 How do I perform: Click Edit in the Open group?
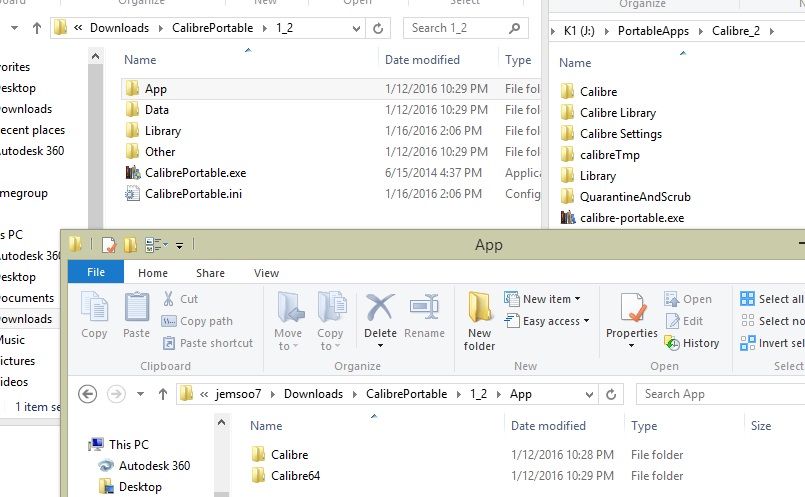(684, 321)
